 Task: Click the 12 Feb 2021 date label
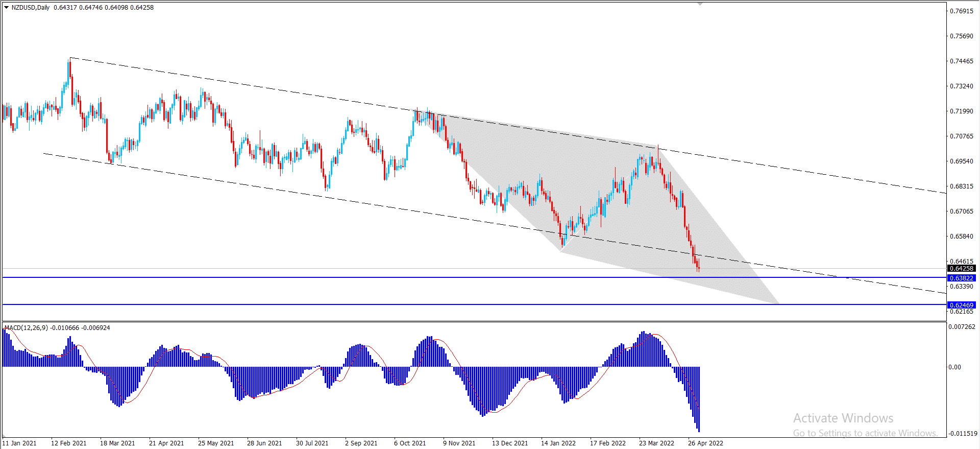tap(68, 443)
